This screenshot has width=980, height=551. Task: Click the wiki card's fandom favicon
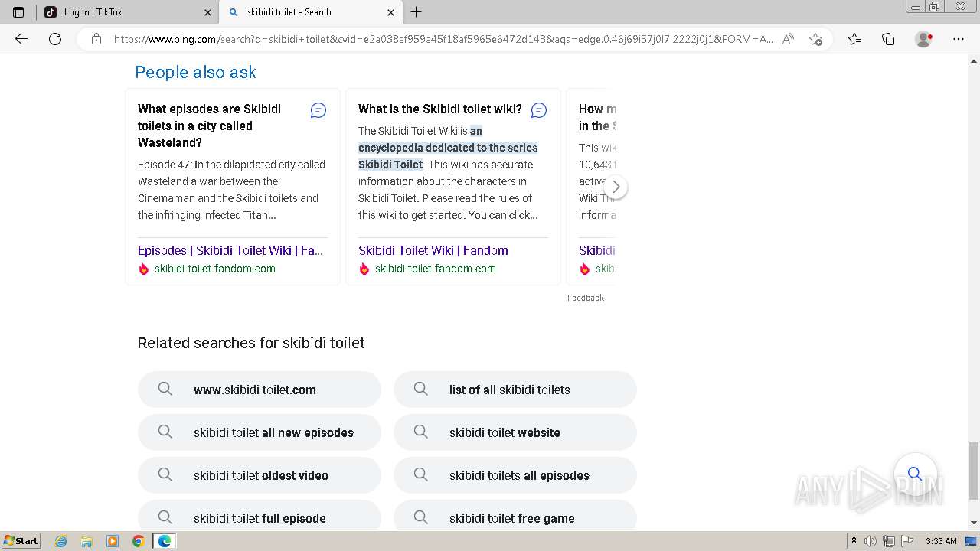[364, 269]
